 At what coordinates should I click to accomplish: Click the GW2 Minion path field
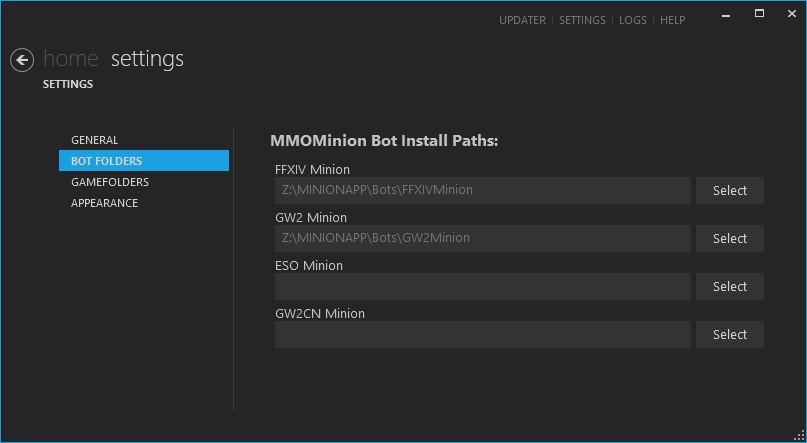pyautogui.click(x=483, y=238)
